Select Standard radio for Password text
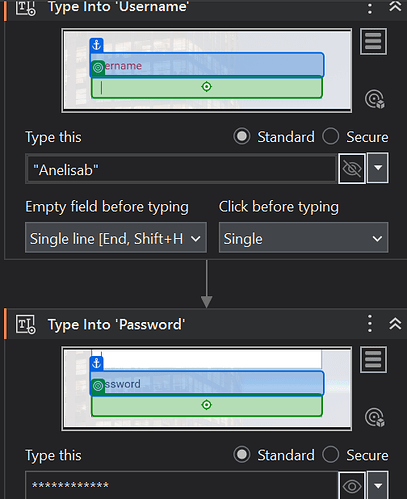This screenshot has width=407, height=499. [x=242, y=455]
